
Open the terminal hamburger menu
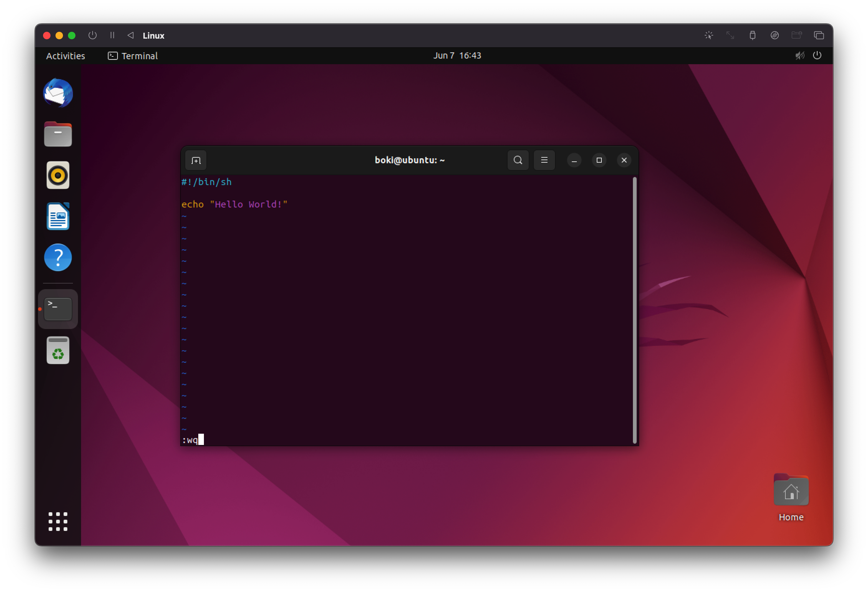tap(544, 160)
